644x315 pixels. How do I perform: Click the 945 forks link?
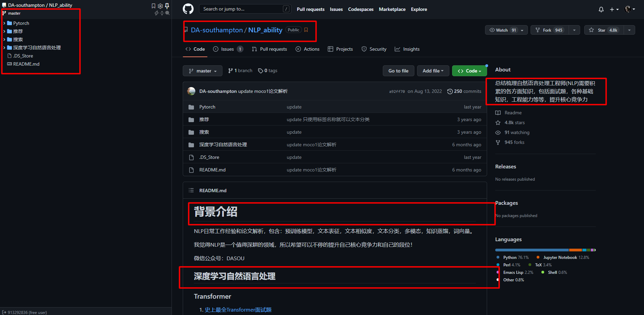pyautogui.click(x=510, y=142)
